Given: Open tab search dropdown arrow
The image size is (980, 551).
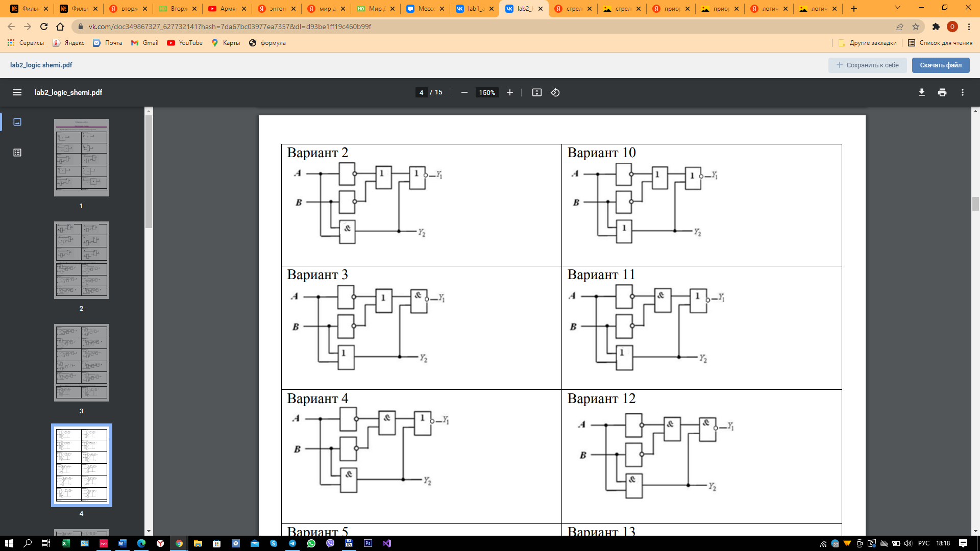Looking at the screenshot, I should pos(898,8).
